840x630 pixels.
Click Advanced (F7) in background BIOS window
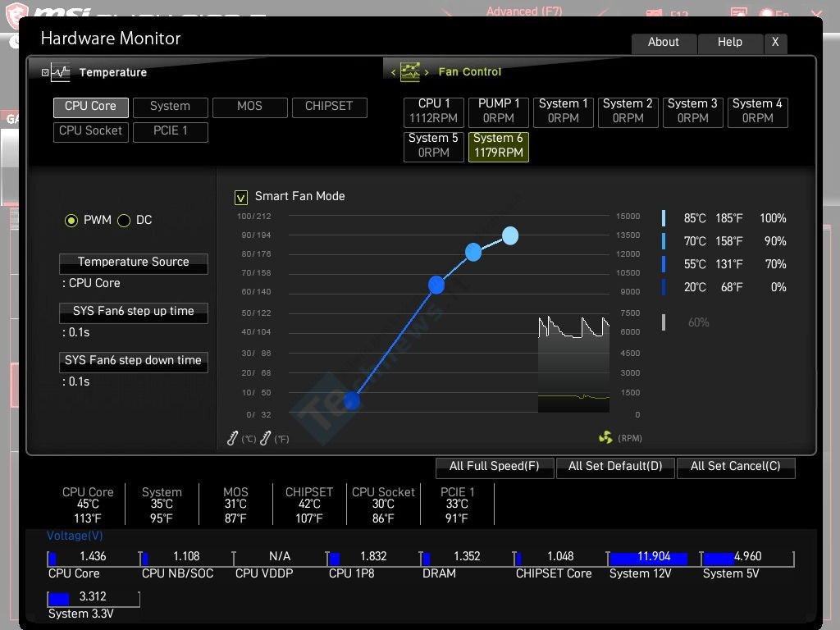coord(524,11)
